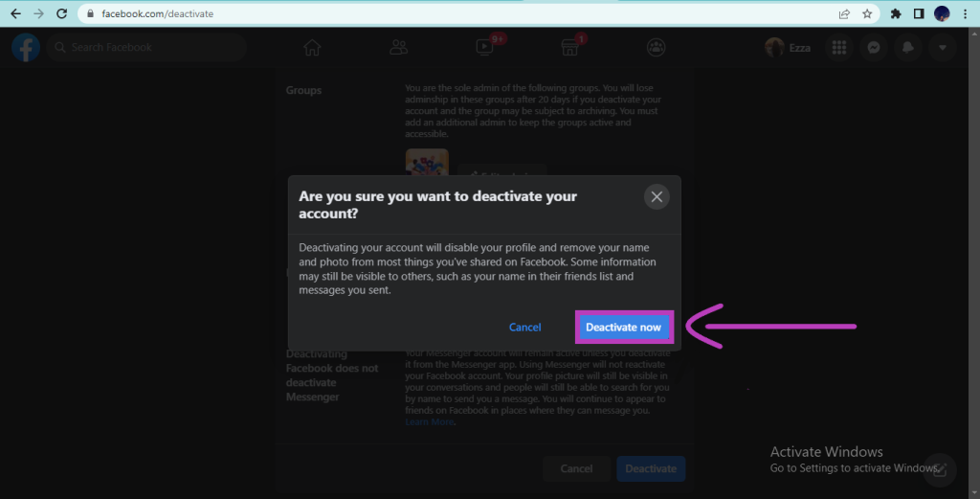Click the Chrome profile avatar
The image size is (980, 499).
click(x=942, y=13)
